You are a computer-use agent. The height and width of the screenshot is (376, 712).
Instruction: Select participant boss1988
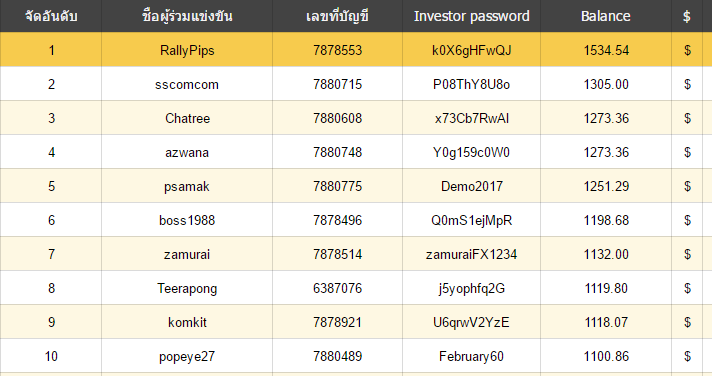(187, 220)
